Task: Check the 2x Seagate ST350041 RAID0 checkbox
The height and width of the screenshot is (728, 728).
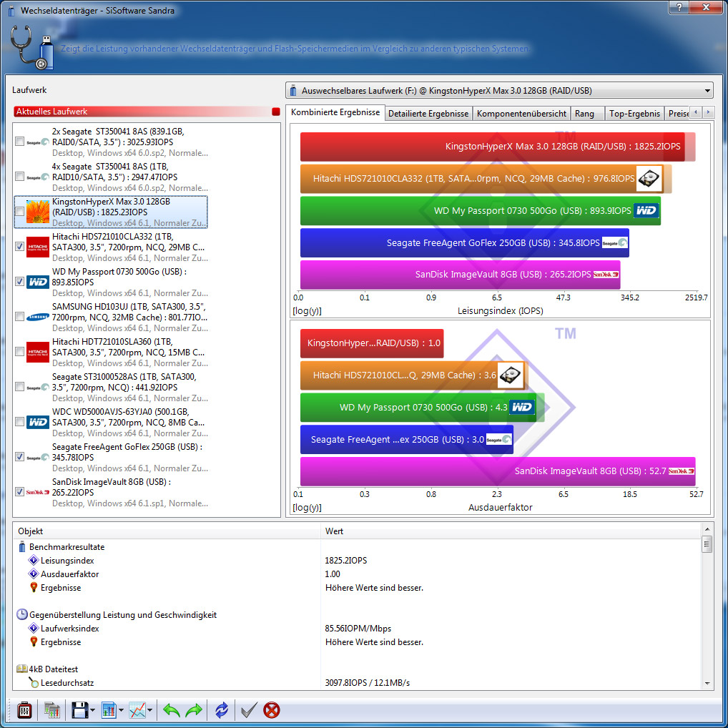Action: click(19, 141)
